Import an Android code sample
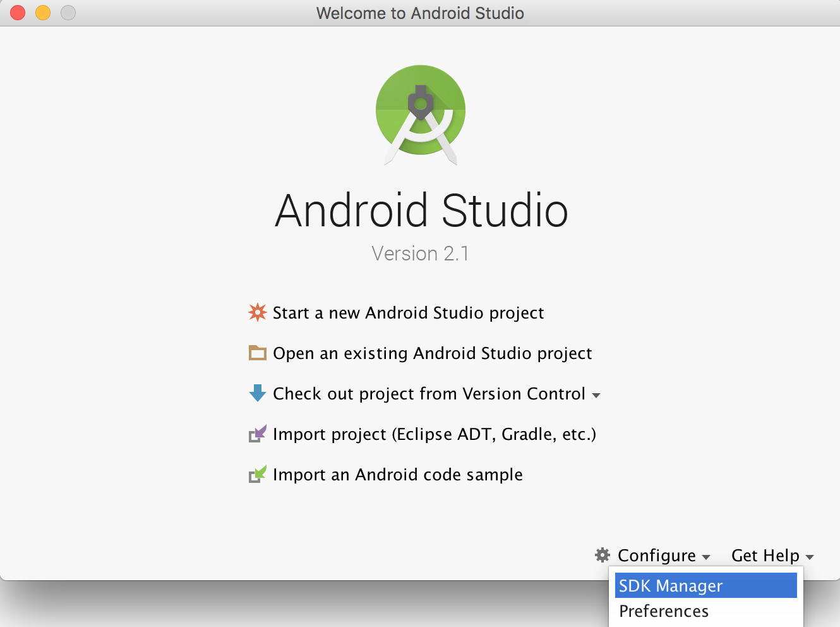Viewport: 840px width, 627px height. (397, 474)
